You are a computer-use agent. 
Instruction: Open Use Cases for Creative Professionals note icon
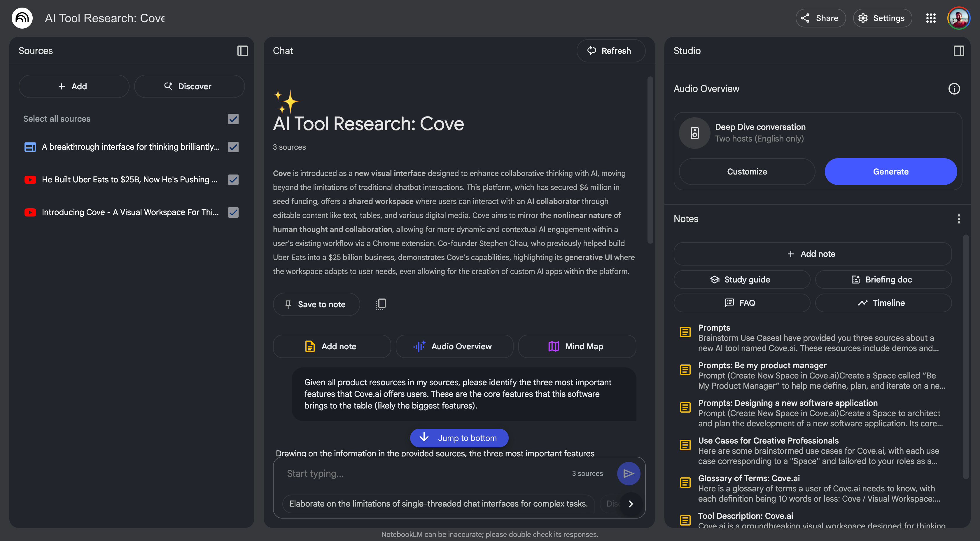tap(685, 445)
